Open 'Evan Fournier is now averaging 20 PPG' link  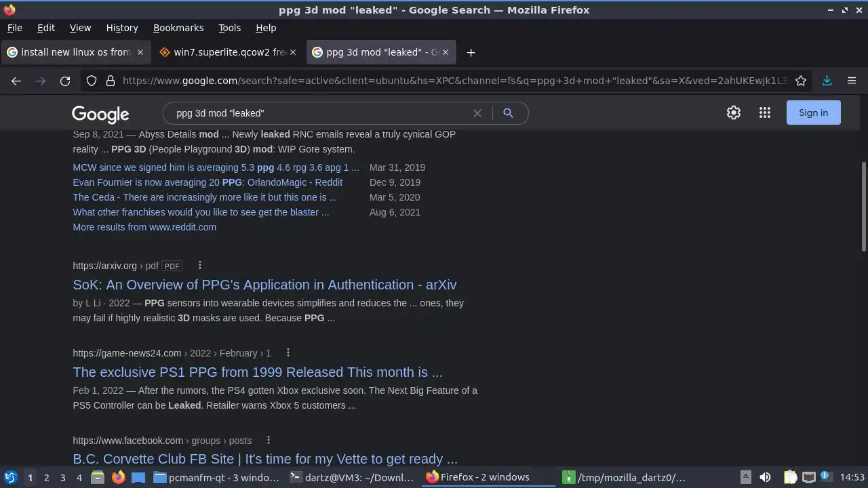click(208, 182)
